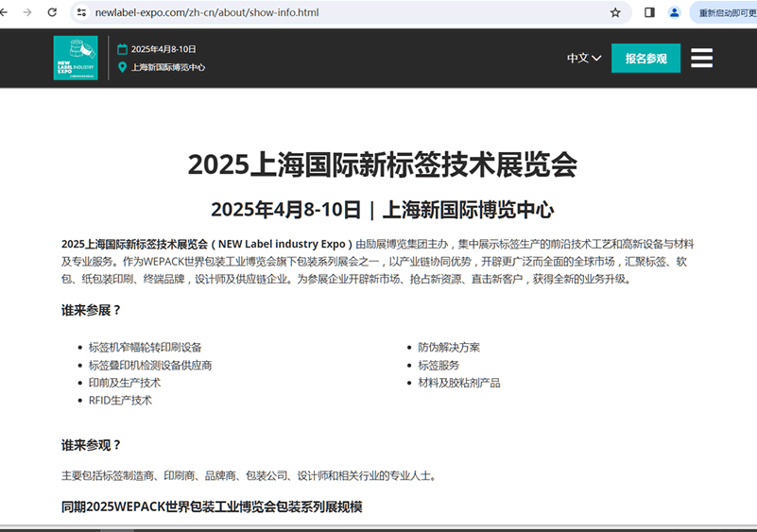Click list item RFID生产技术
757x532 pixels.
(x=120, y=401)
